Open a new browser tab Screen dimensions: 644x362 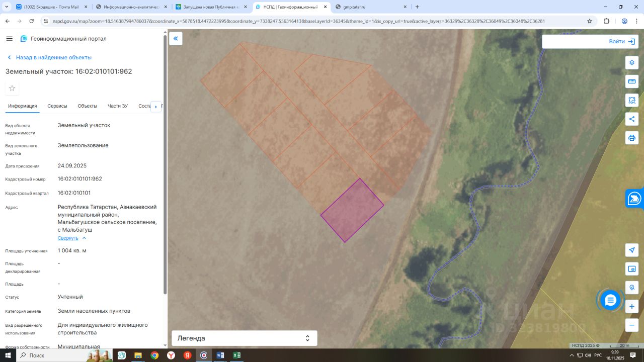pyautogui.click(x=417, y=7)
